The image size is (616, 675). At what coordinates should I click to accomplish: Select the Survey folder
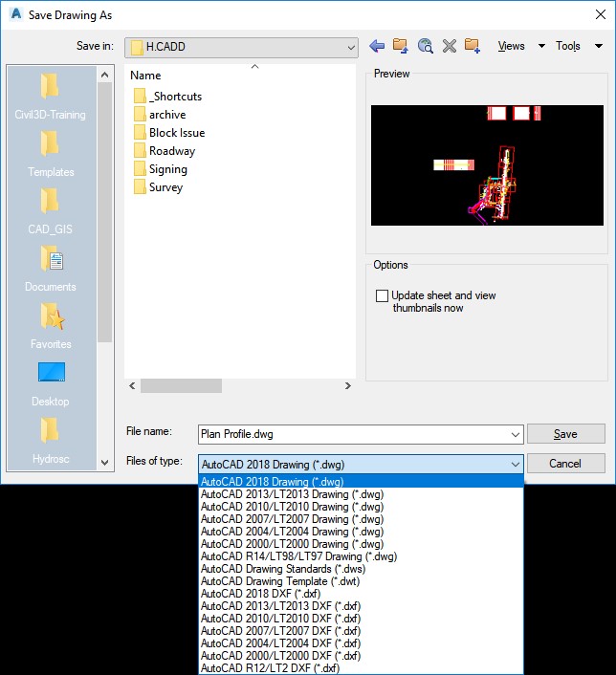tap(159, 186)
